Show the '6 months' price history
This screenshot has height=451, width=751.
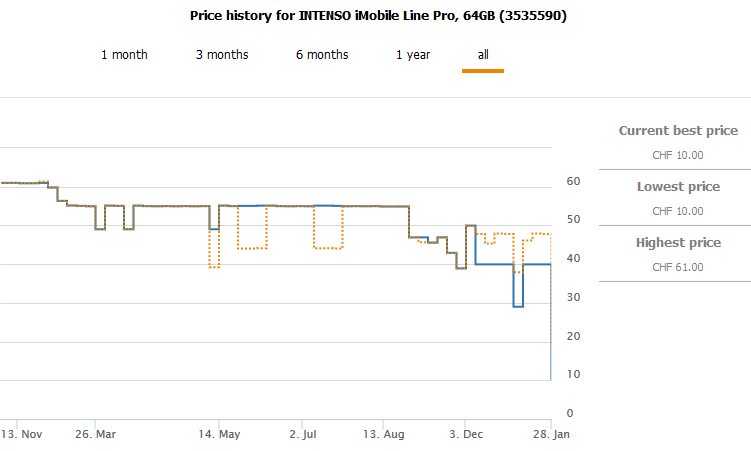point(320,55)
